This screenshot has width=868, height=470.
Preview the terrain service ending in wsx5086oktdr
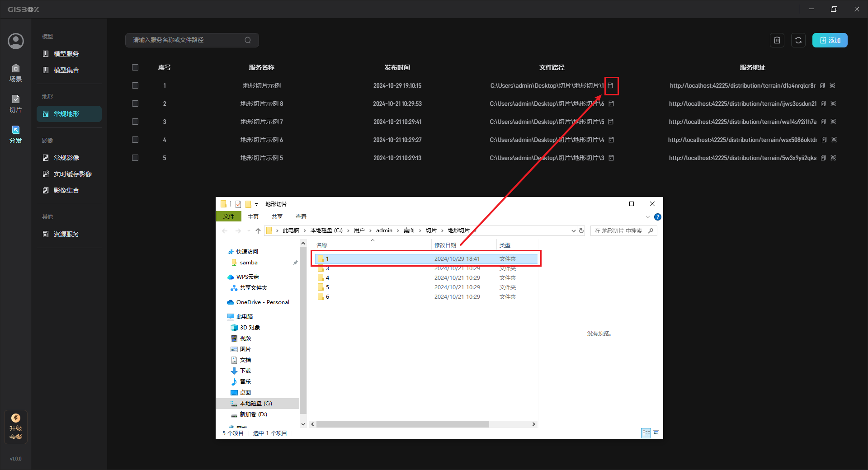coord(834,140)
